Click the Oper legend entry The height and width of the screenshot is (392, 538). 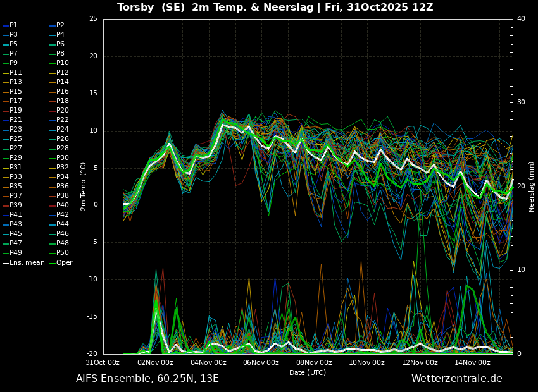[61, 263]
